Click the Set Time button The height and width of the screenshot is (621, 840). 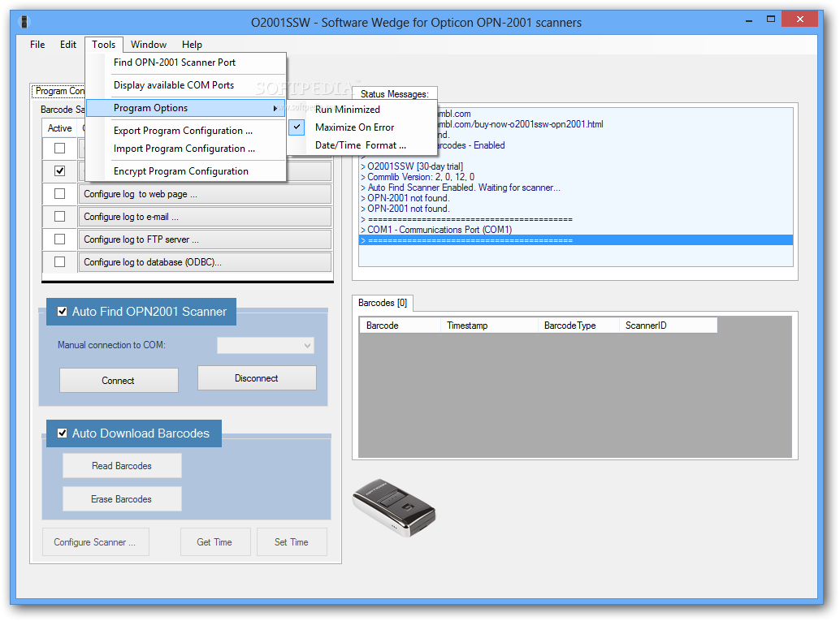(292, 542)
